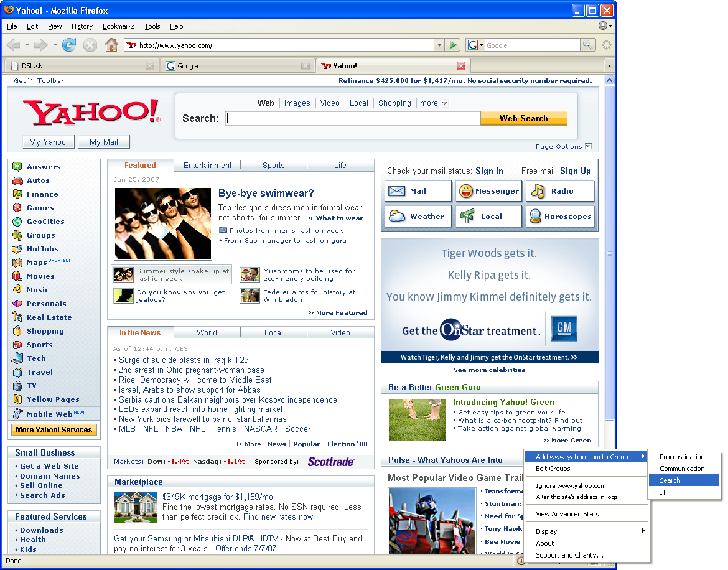The width and height of the screenshot is (728, 570).
Task: Open the list all tabs dropdown
Action: [609, 65]
